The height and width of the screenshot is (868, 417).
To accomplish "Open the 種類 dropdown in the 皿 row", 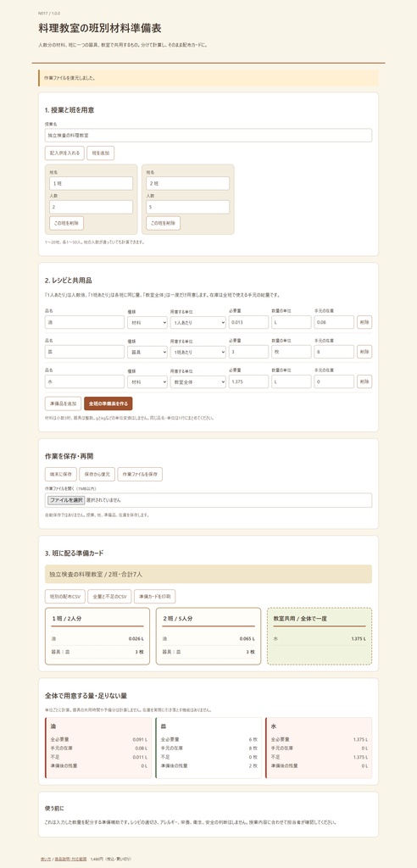I will click(x=147, y=352).
